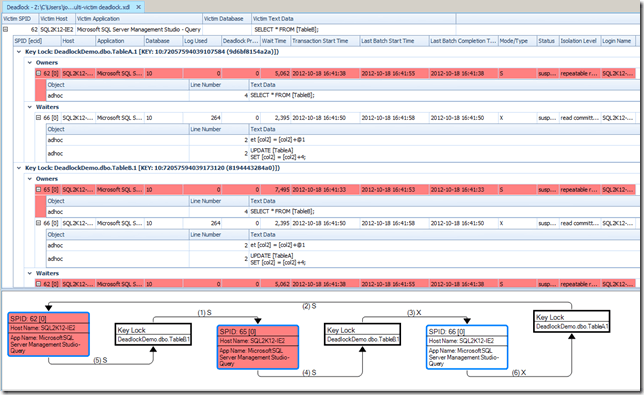Click the Log Used column header
The height and width of the screenshot is (395, 644).
point(202,41)
